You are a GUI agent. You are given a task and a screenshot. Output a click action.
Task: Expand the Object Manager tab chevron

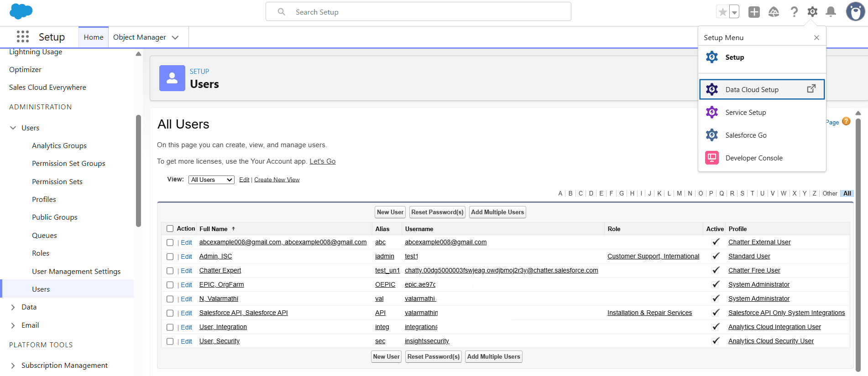tap(175, 37)
